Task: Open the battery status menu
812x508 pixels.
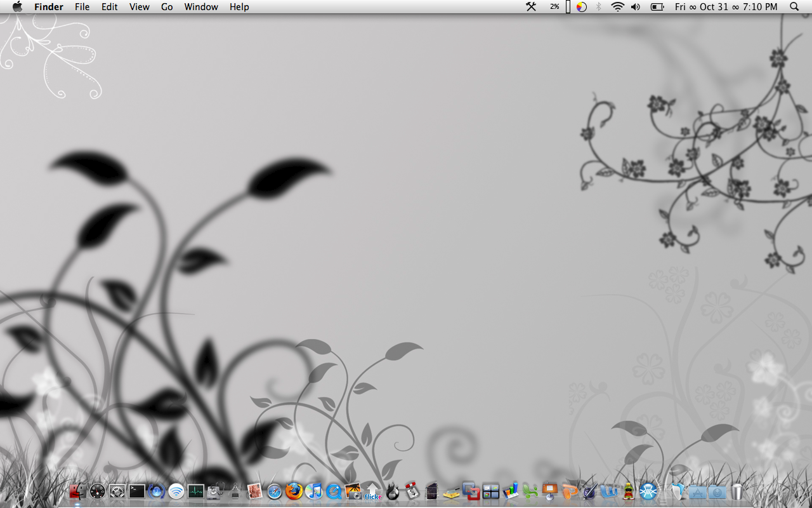Action: point(657,7)
